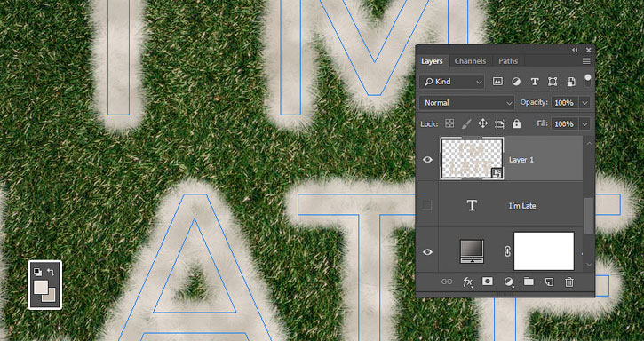Screen dimensions: 644x341
Task: Filter for pixel layers
Action: point(497,82)
